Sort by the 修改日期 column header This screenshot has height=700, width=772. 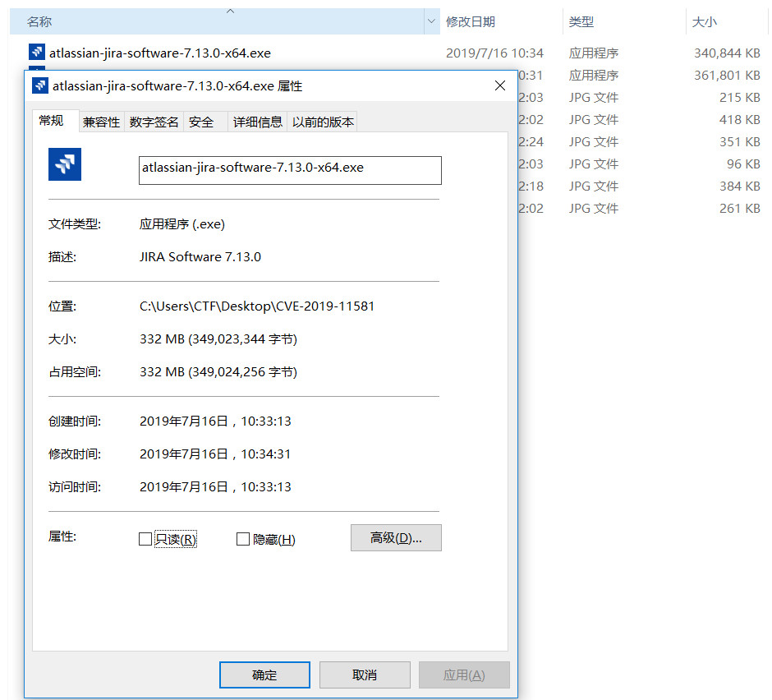[x=501, y=21]
